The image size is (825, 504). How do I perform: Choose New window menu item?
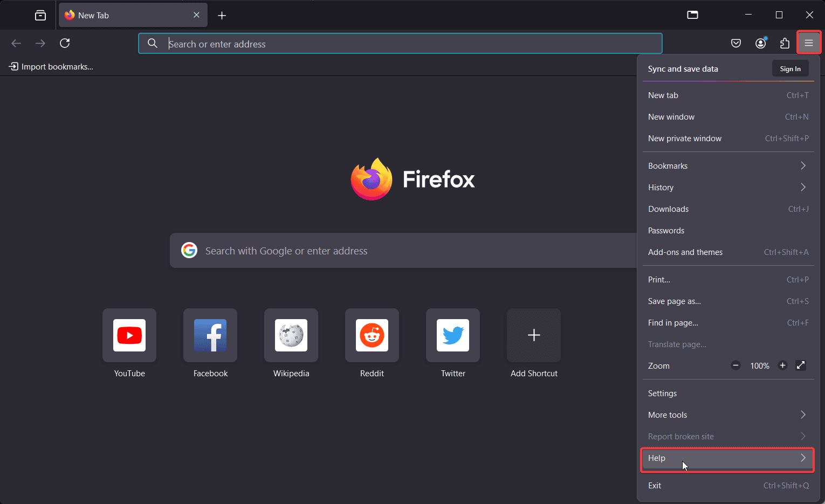tap(728, 117)
